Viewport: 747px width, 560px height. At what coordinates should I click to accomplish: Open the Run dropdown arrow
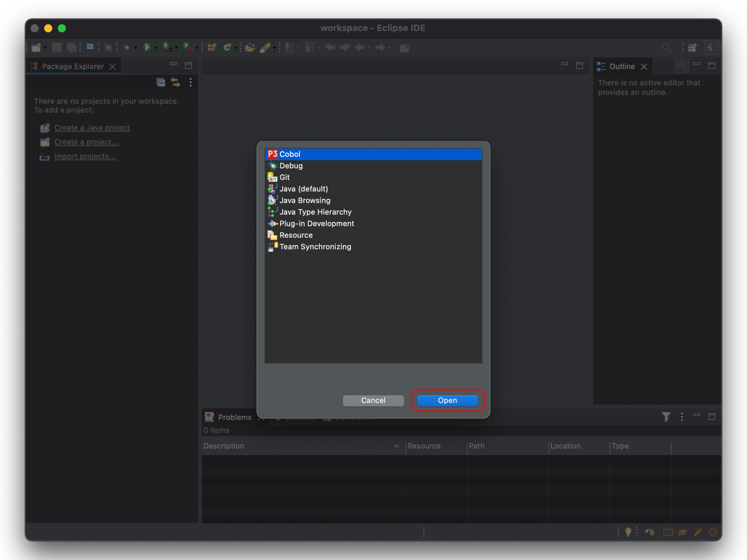(x=156, y=48)
